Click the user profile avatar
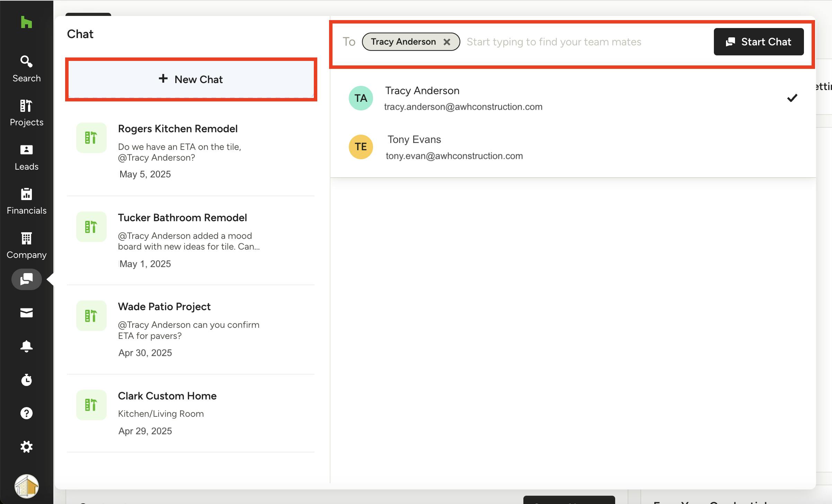Viewport: 832px width, 504px height. [x=26, y=486]
